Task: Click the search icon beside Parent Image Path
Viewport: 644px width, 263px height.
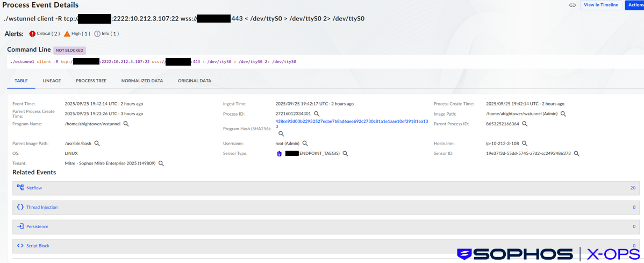Action: tap(97, 144)
